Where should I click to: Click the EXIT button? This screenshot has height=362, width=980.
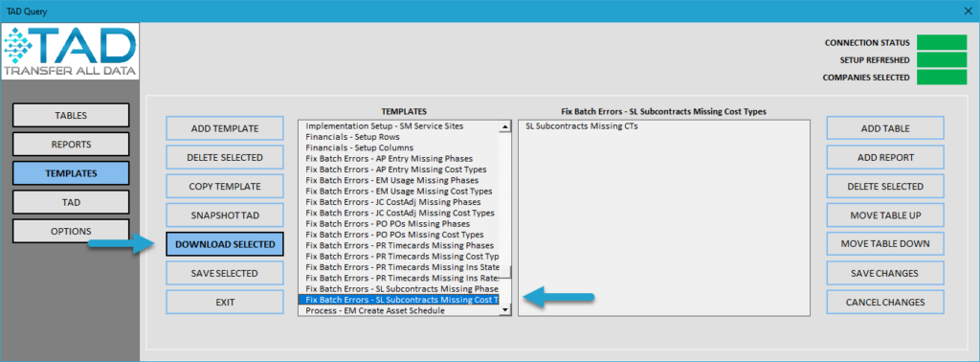click(x=225, y=302)
